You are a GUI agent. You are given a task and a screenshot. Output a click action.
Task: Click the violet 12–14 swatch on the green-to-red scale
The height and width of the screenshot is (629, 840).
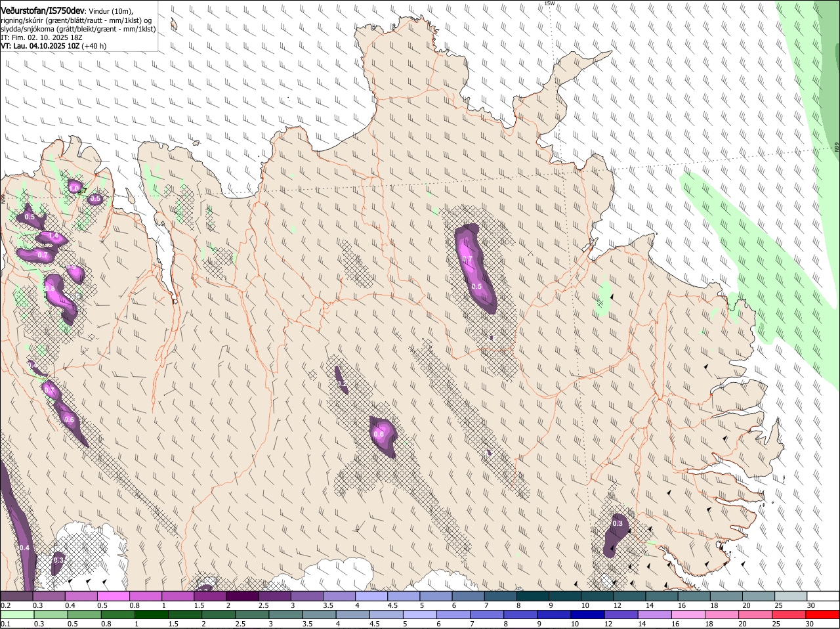(x=621, y=615)
